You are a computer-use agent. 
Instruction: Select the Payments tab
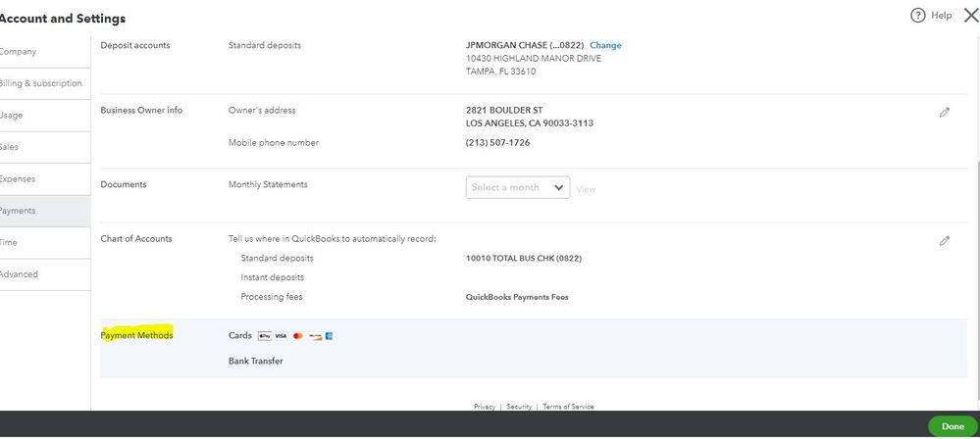coord(45,211)
